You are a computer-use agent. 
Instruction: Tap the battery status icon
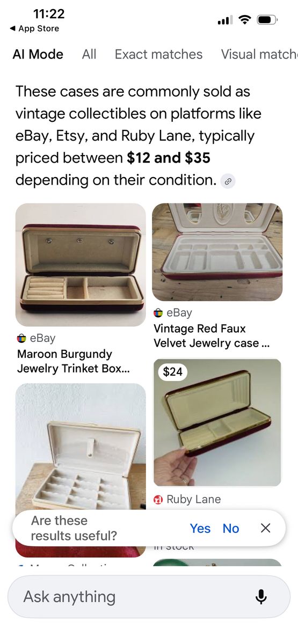tap(267, 20)
